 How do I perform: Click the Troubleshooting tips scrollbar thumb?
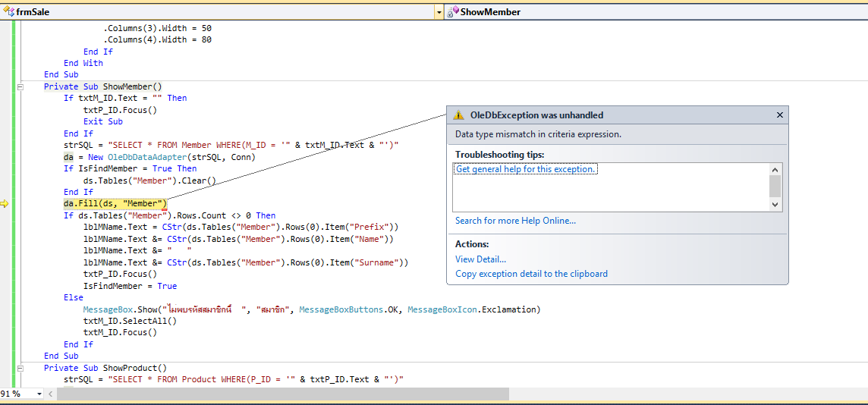tap(775, 185)
